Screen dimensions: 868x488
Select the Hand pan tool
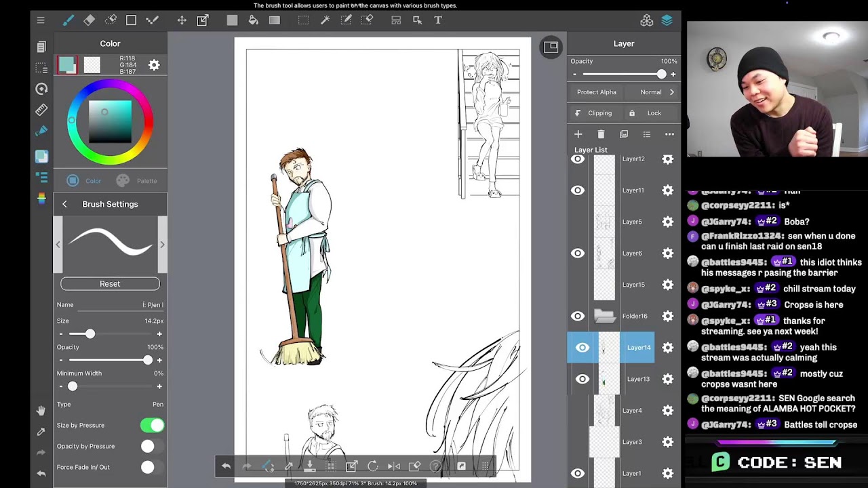41,411
